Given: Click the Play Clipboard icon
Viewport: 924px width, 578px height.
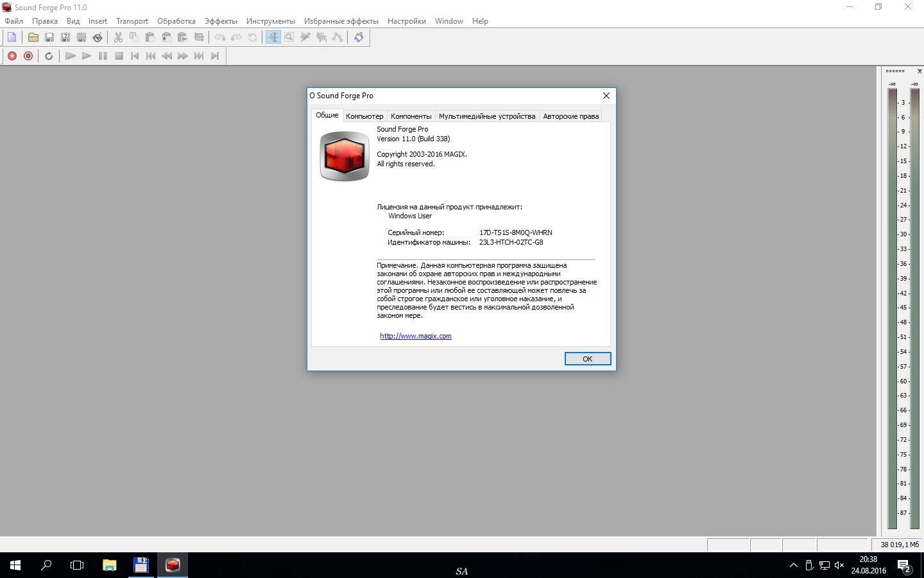Looking at the screenshot, I should pyautogui.click(x=182, y=37).
